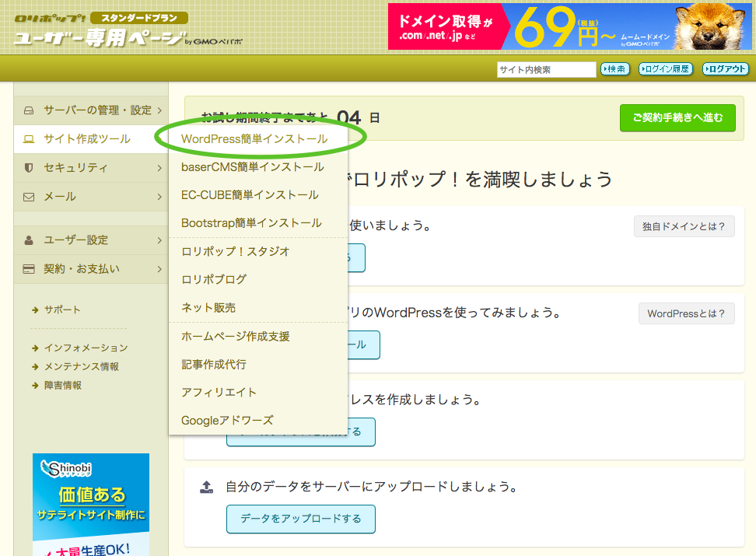Click the arrow icon next to 障害情報

click(35, 386)
